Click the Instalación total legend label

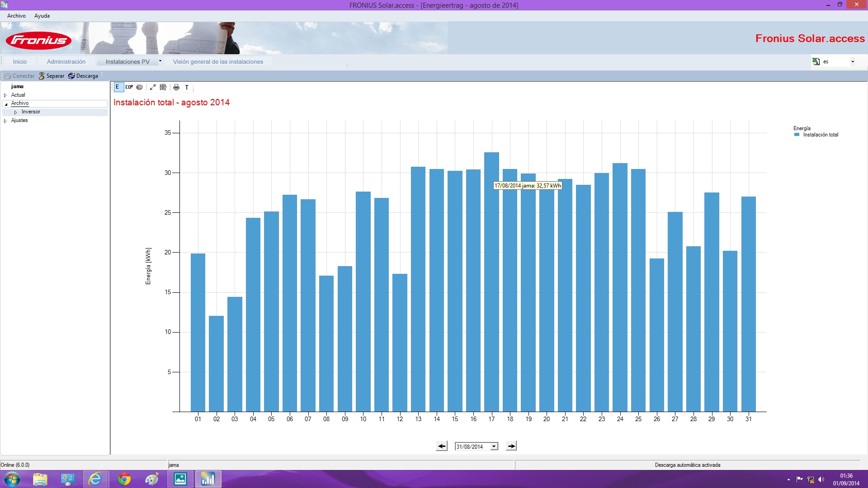tap(821, 135)
